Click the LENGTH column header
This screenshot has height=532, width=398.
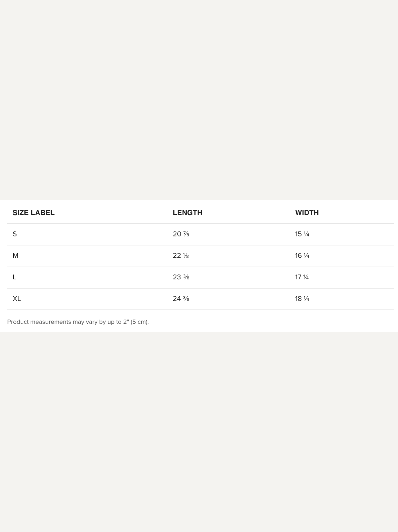point(187,213)
